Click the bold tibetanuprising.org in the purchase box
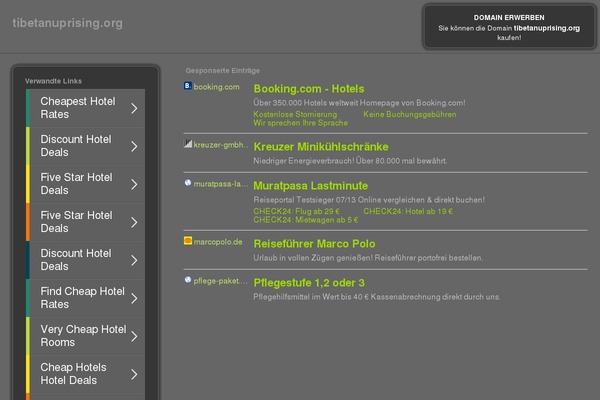This screenshot has height=400, width=600. pyautogui.click(x=546, y=28)
